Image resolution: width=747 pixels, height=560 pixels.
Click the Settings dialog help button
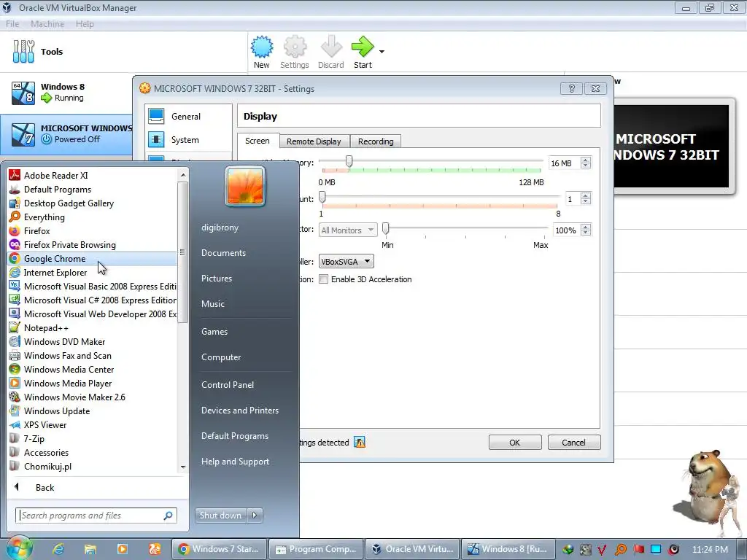click(572, 88)
